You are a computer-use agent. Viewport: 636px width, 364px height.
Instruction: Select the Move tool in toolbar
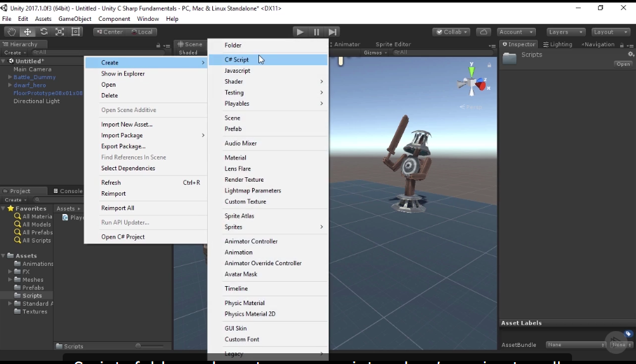(27, 32)
